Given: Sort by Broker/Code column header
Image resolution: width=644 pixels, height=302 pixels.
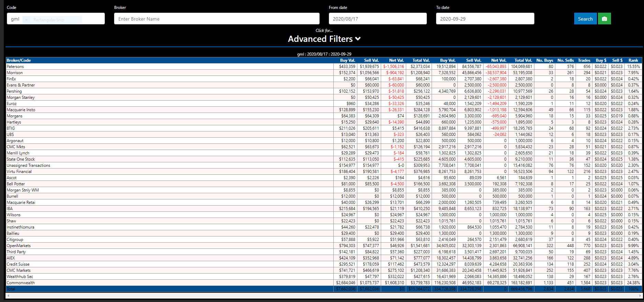Looking at the screenshot, I should (x=19, y=60).
